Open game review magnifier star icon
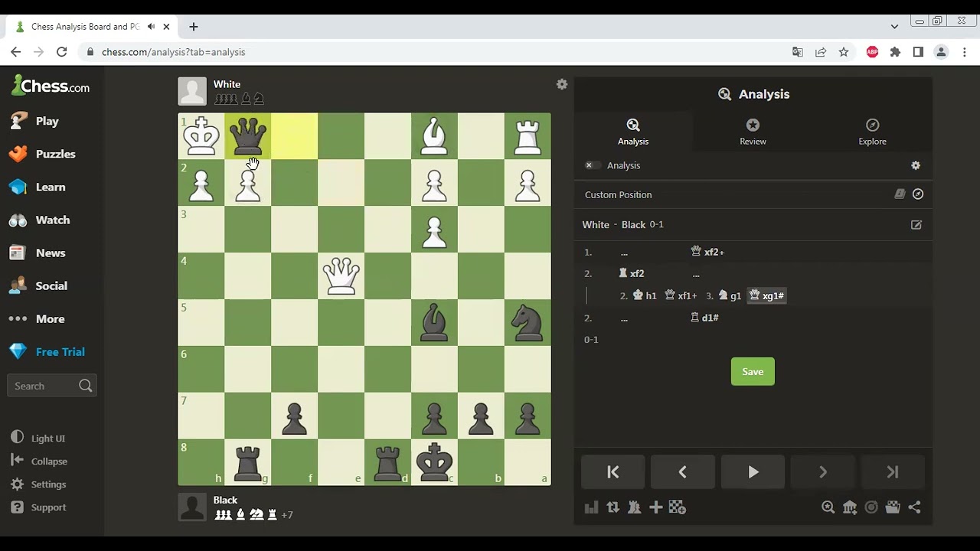 828,507
